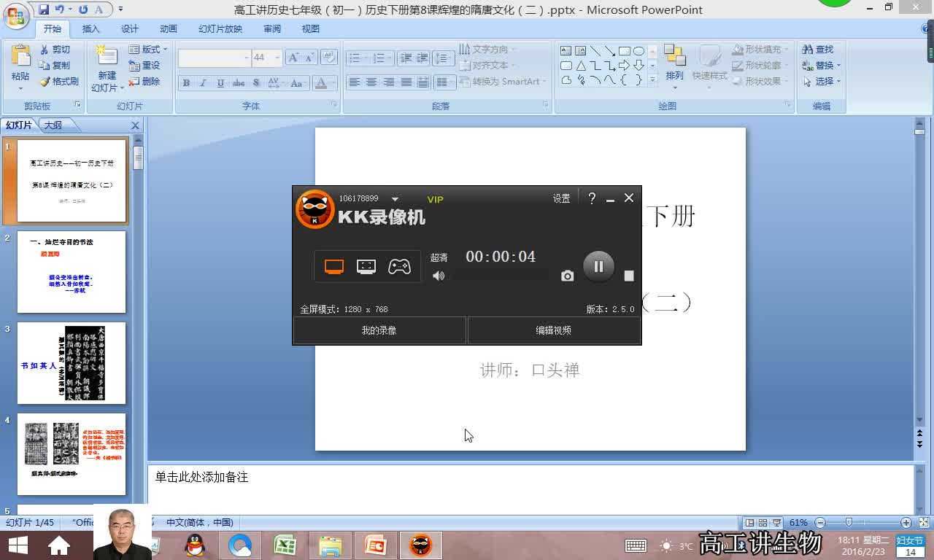Open QQ penguin from the taskbar
The image size is (934, 560).
pos(195,545)
